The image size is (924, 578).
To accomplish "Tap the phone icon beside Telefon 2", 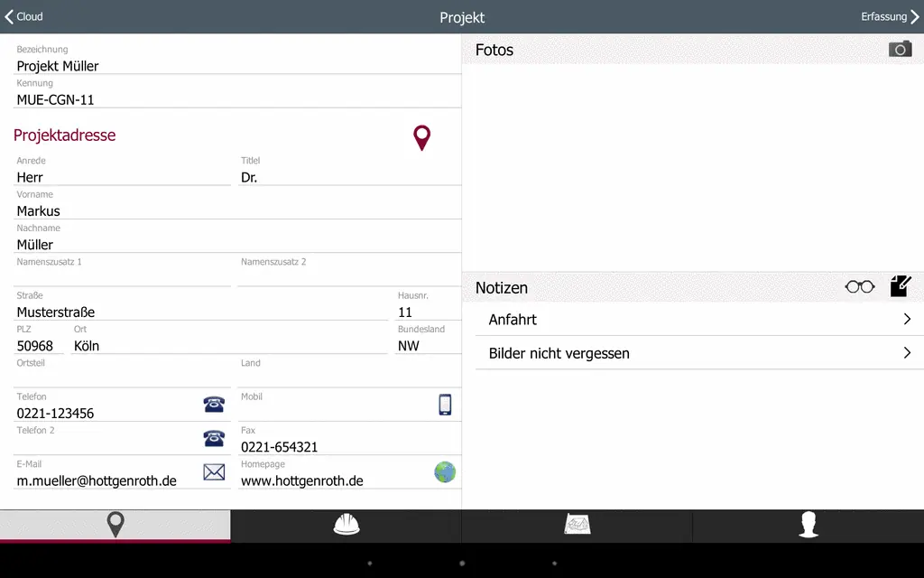I will (214, 438).
